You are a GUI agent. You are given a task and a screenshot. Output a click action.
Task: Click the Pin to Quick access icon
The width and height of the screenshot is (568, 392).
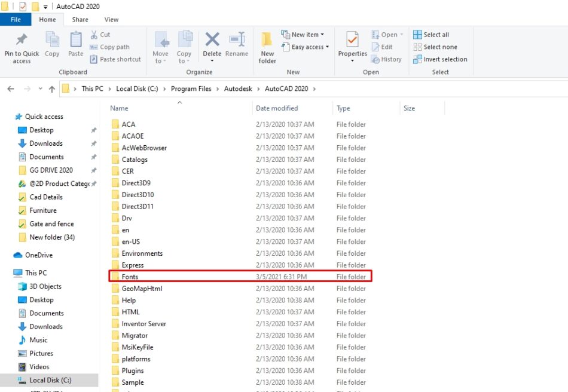[x=22, y=41]
